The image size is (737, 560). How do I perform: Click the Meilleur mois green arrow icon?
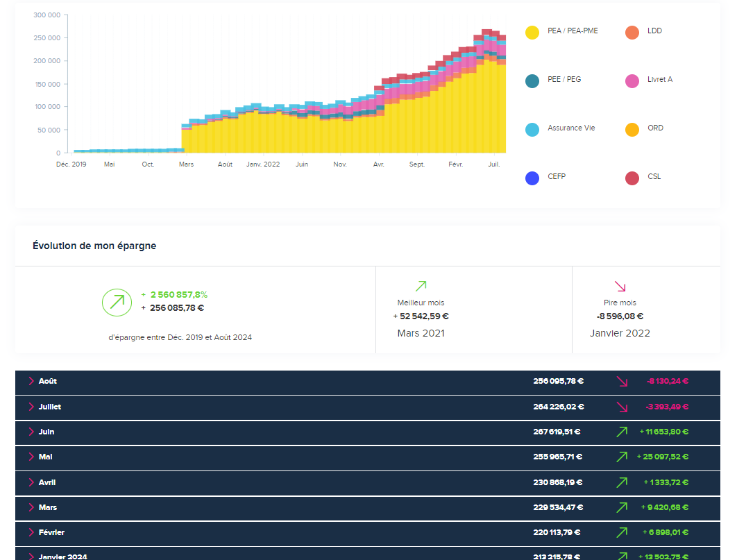[x=421, y=286]
